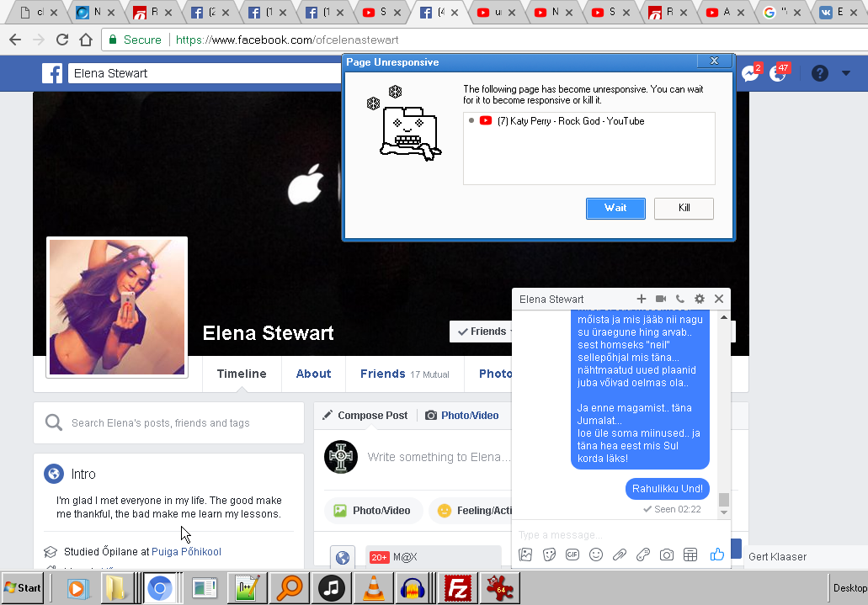
Task: Click the facebook.com/ofcelenastewart address bar URL
Action: (x=287, y=40)
